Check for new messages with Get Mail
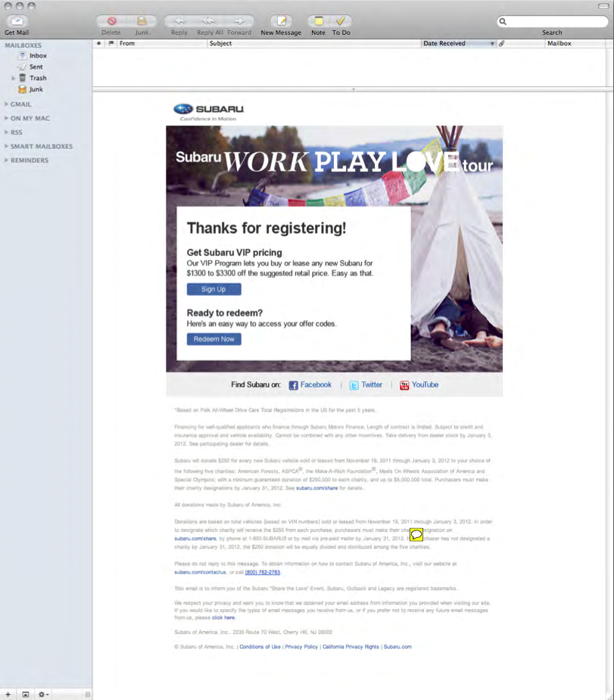The image size is (614, 700). coord(17,21)
